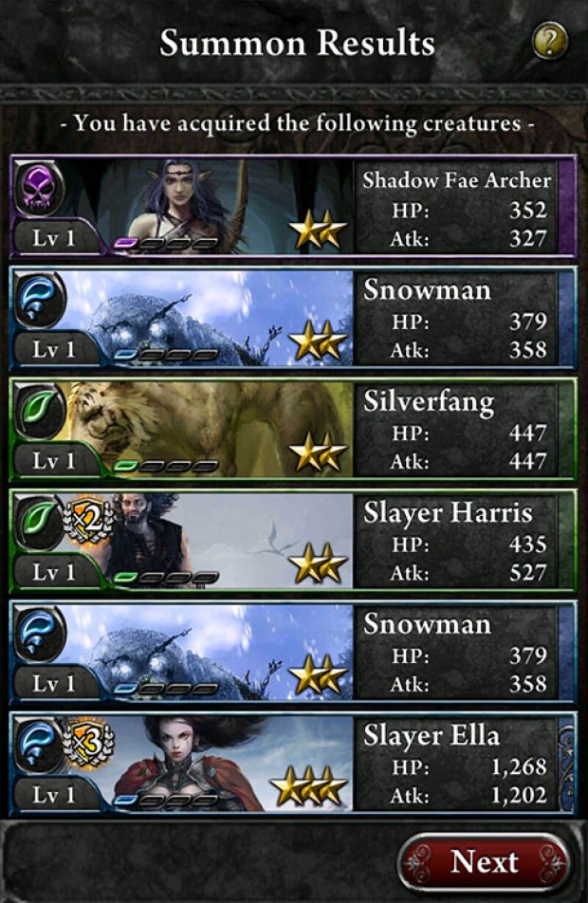
Task: Tap the x2 badge on Slayer Harris
Action: point(87,520)
